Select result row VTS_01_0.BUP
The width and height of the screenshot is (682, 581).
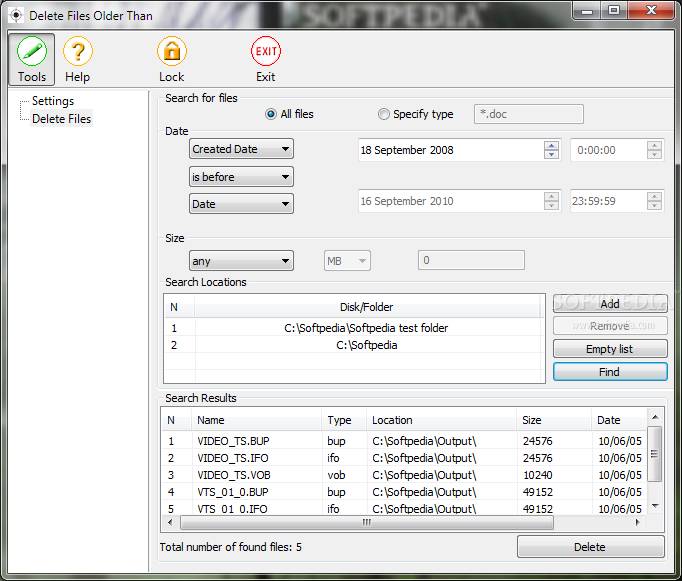click(405, 492)
